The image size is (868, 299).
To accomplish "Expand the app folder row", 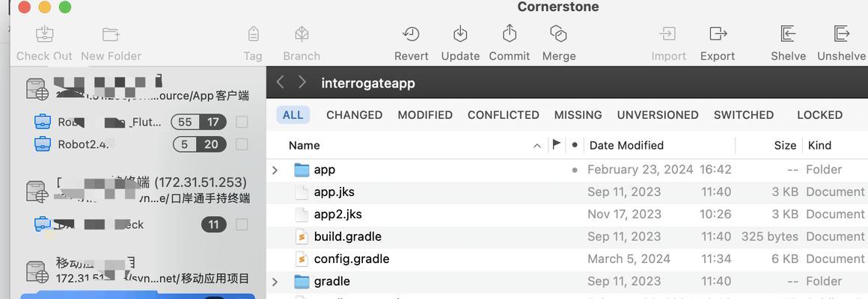I will [275, 170].
